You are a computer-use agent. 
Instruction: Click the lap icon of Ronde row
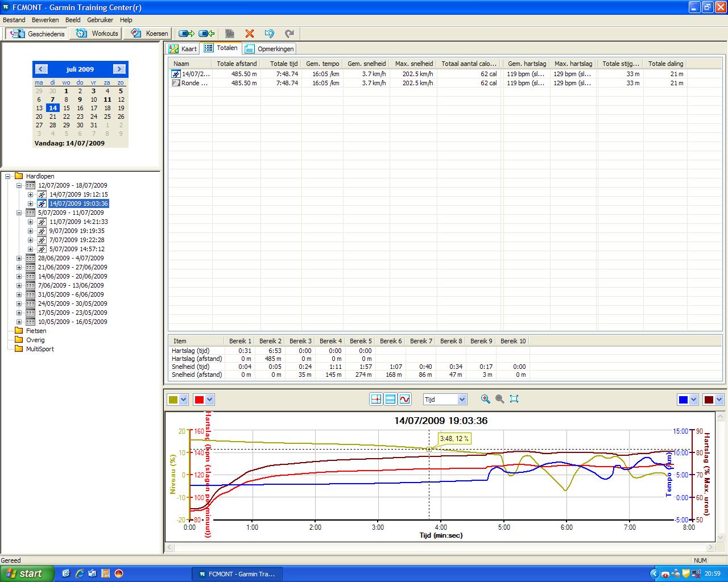point(176,83)
